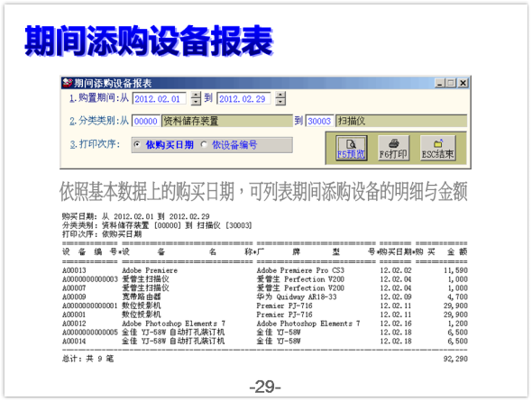Click equipment number A00014 in report
Viewport: 532px width, 401px height.
click(x=74, y=341)
